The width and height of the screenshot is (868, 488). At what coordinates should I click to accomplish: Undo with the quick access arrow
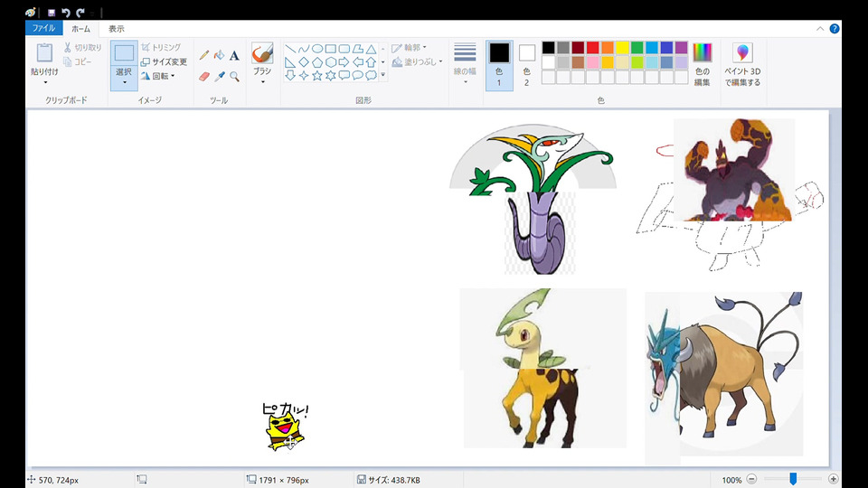(66, 12)
